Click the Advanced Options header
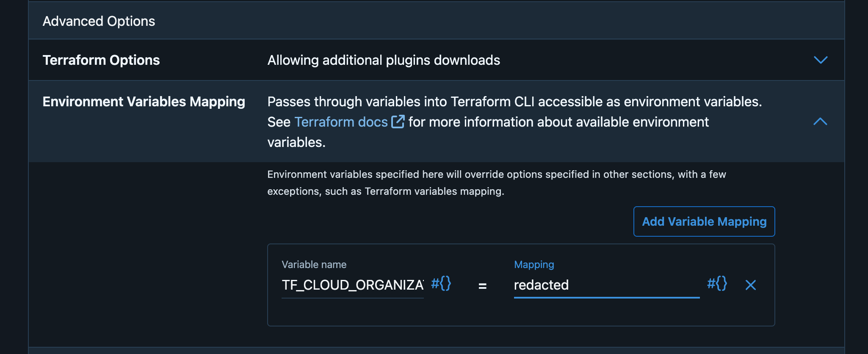This screenshot has width=868, height=354. coord(99,21)
